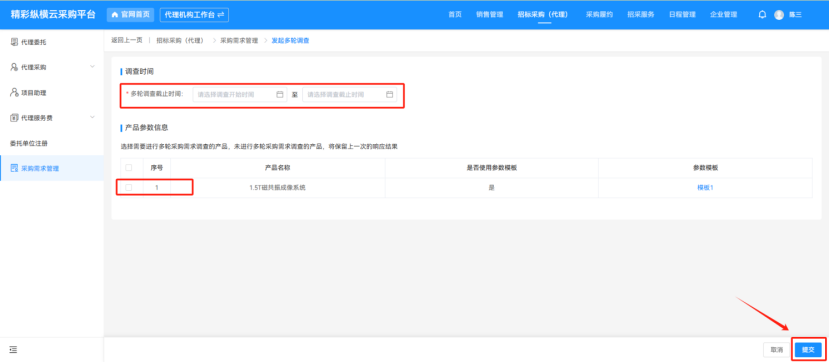The image size is (829, 362).
Task: Open the 采购履约 top menu
Action: [600, 15]
